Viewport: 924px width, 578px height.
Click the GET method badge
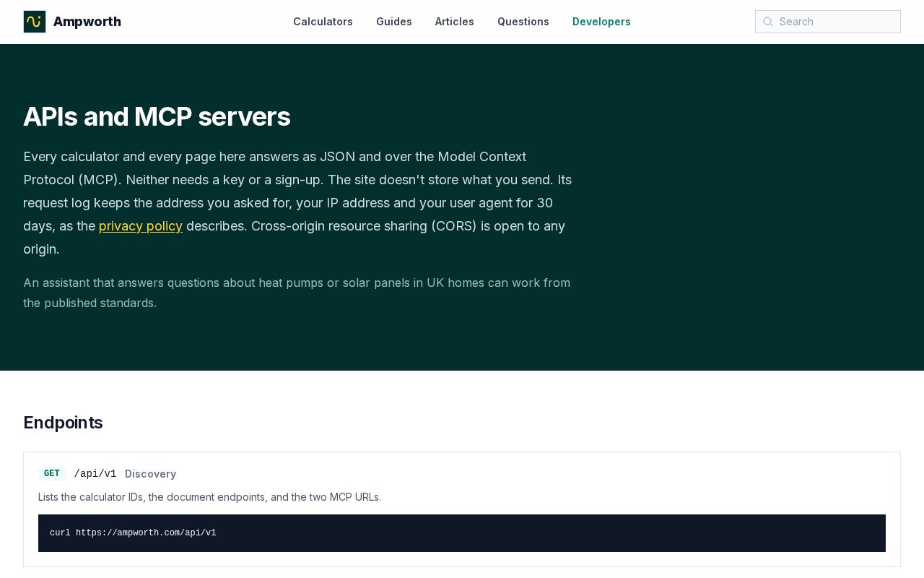(52, 474)
